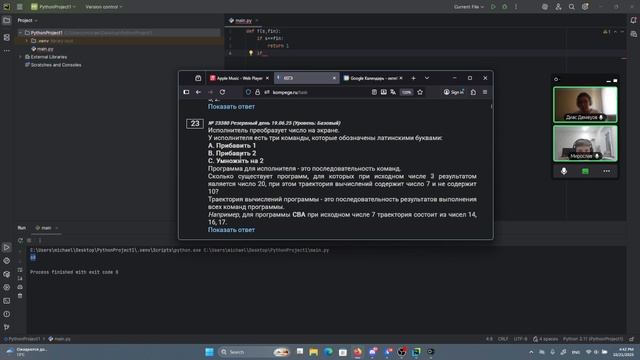Toggle translate page icon in browser address bar

point(393,92)
